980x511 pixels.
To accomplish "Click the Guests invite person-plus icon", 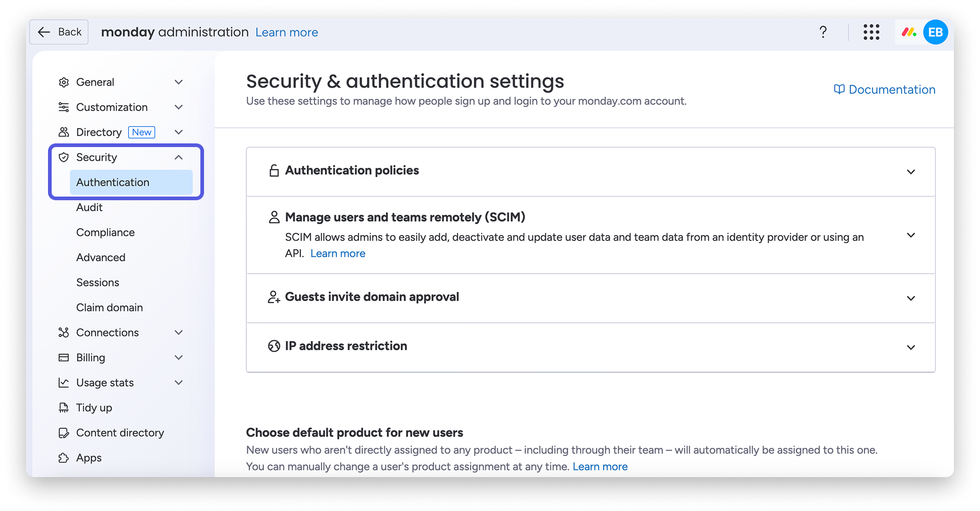I will (274, 297).
